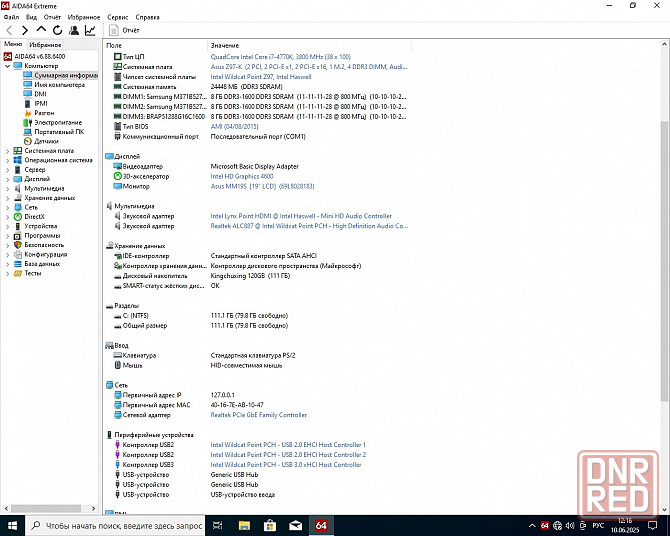Image resolution: width=670 pixels, height=536 pixels.
Task: Click the volume icon in system tray
Action: (x=570, y=526)
